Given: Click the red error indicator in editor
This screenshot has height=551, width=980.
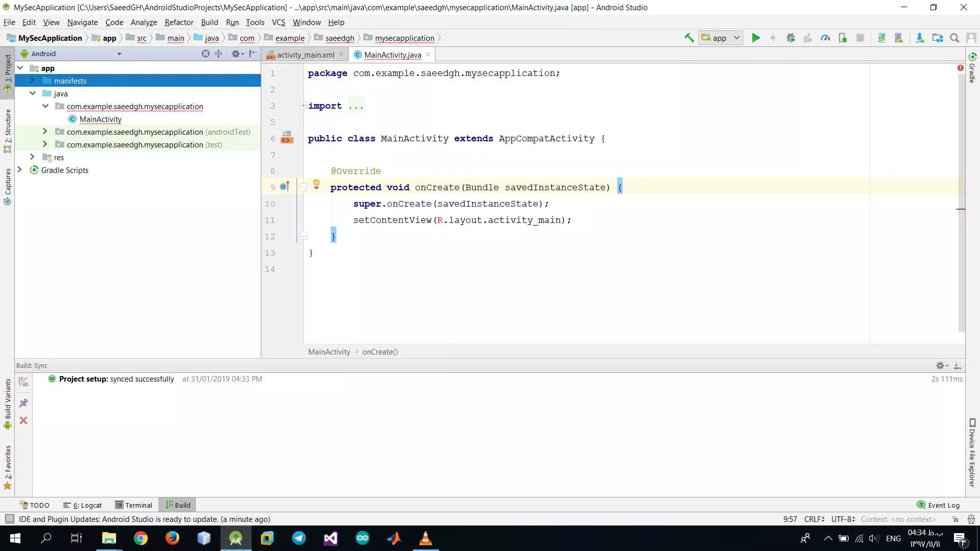Looking at the screenshot, I should click(961, 68).
